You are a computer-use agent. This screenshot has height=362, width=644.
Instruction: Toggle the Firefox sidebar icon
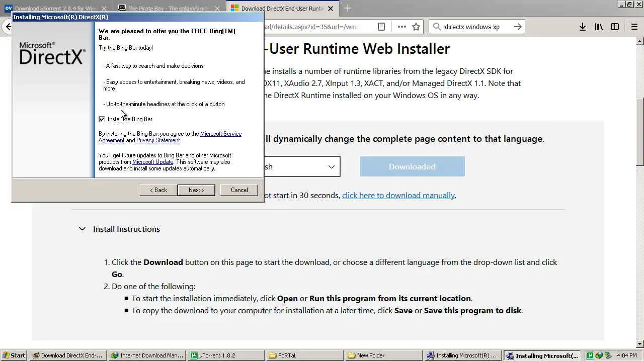click(x=614, y=27)
